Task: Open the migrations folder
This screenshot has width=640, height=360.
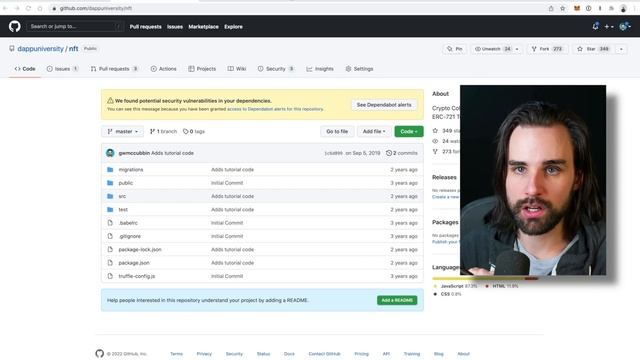Action: pos(131,169)
